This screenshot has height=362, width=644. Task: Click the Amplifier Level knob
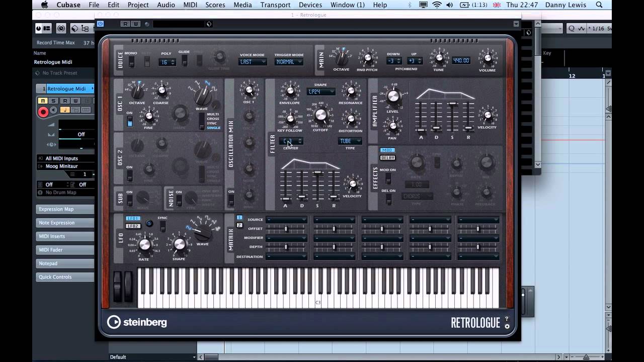pos(393,96)
